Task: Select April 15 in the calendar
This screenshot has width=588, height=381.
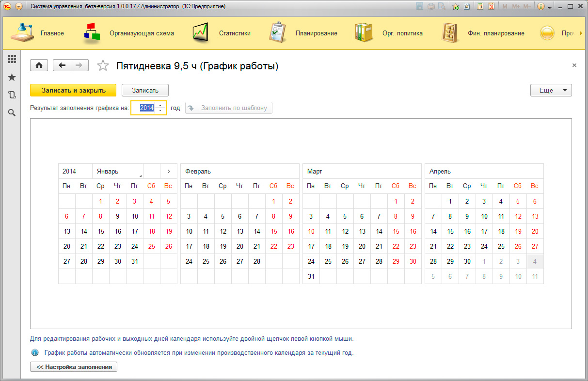Action: pyautogui.click(x=450, y=231)
